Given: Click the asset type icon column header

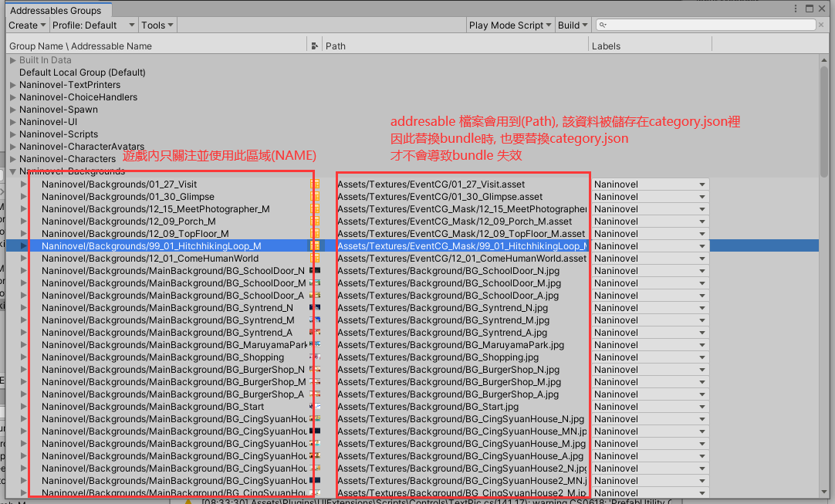Looking at the screenshot, I should [x=314, y=46].
